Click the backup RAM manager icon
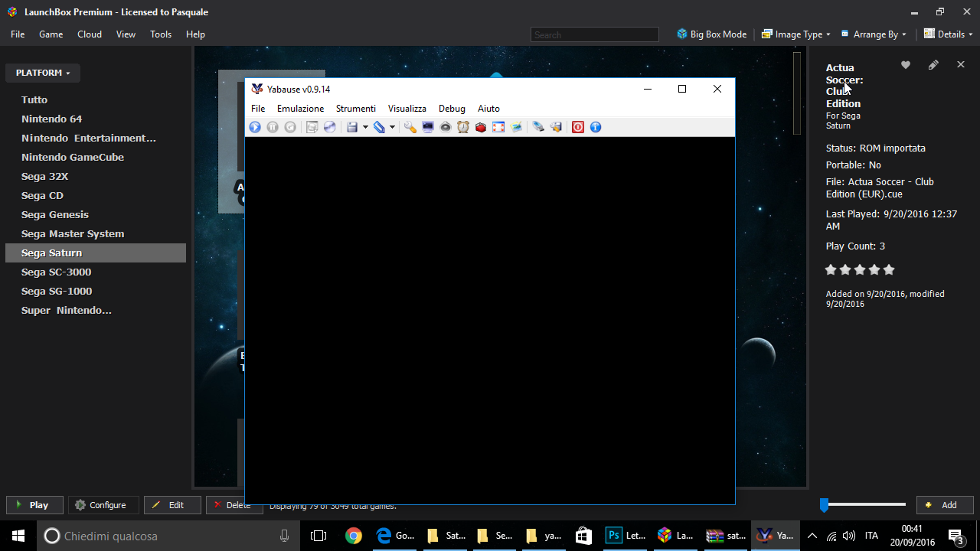This screenshot has width=980, height=551. [556, 127]
